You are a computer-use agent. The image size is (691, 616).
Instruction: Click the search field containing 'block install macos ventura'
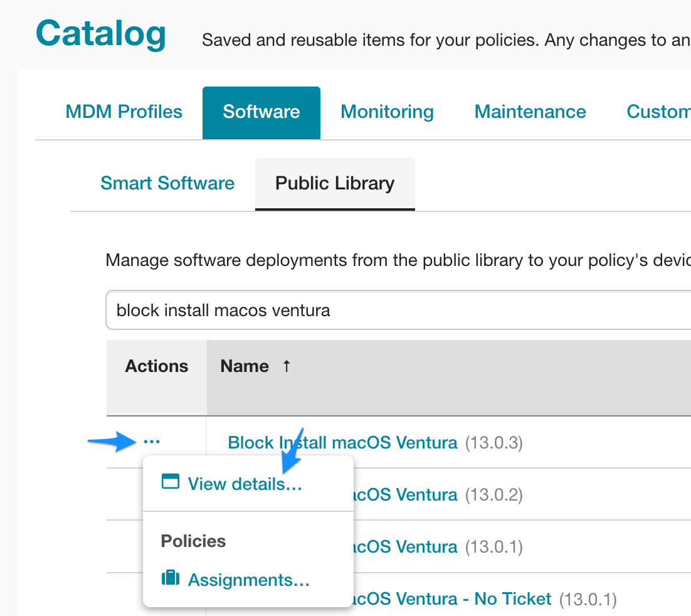tap(398, 310)
